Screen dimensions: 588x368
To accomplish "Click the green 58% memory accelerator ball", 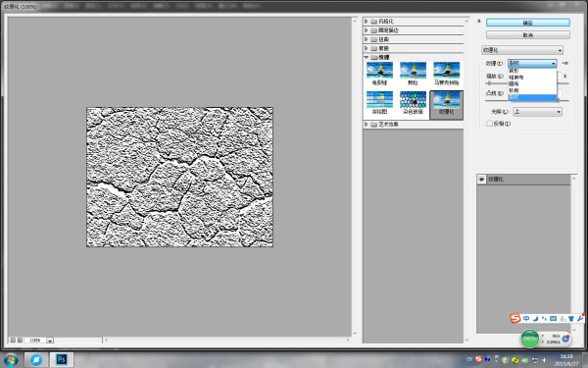I will point(529,339).
